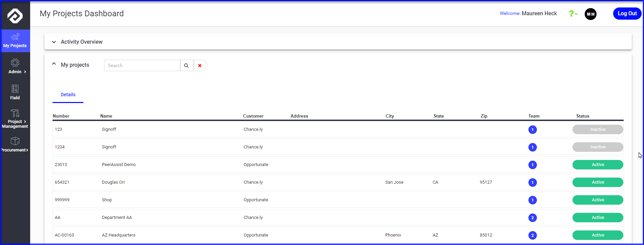This screenshot has height=245, width=644.
Task: Click the San Jose city cell
Action: (394, 182)
